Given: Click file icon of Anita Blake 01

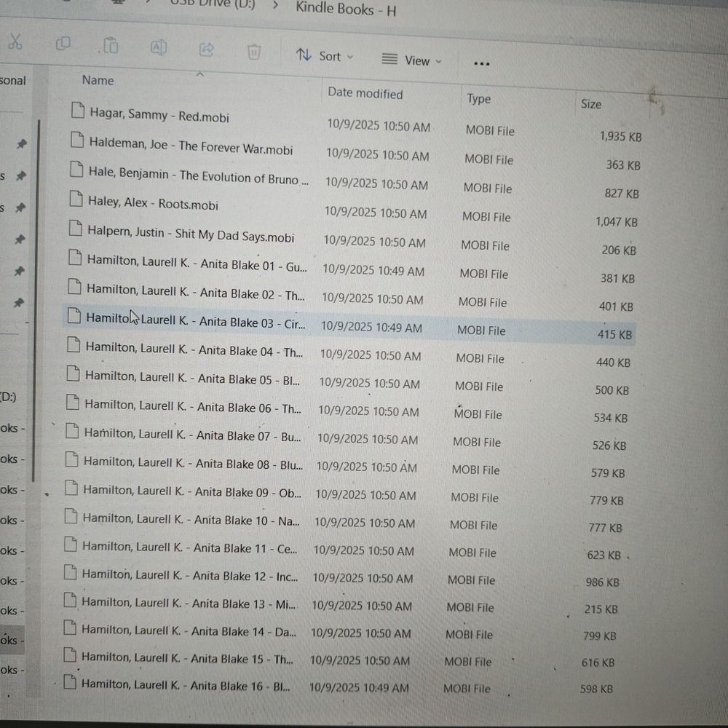Looking at the screenshot, I should pos(75,257).
